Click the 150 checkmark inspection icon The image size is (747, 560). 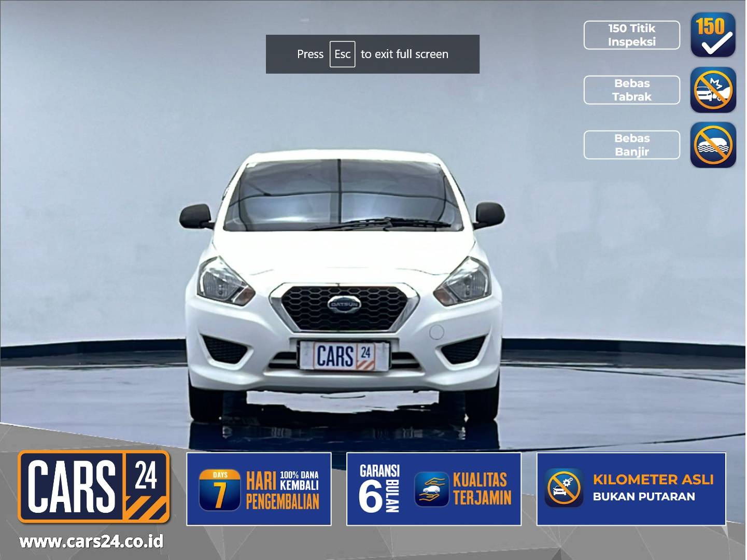click(x=713, y=35)
